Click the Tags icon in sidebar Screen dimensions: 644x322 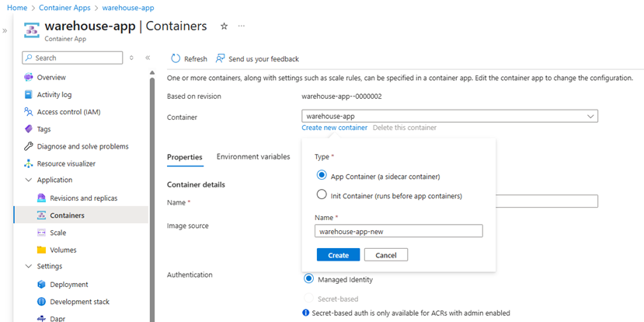pos(28,129)
